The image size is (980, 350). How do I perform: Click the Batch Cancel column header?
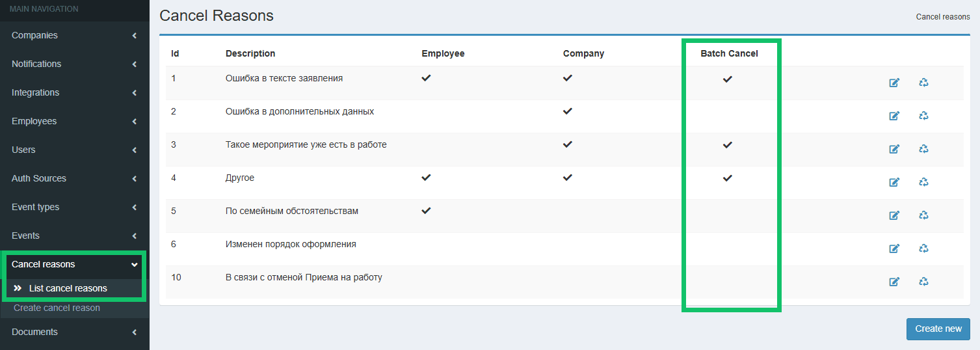pyautogui.click(x=729, y=53)
